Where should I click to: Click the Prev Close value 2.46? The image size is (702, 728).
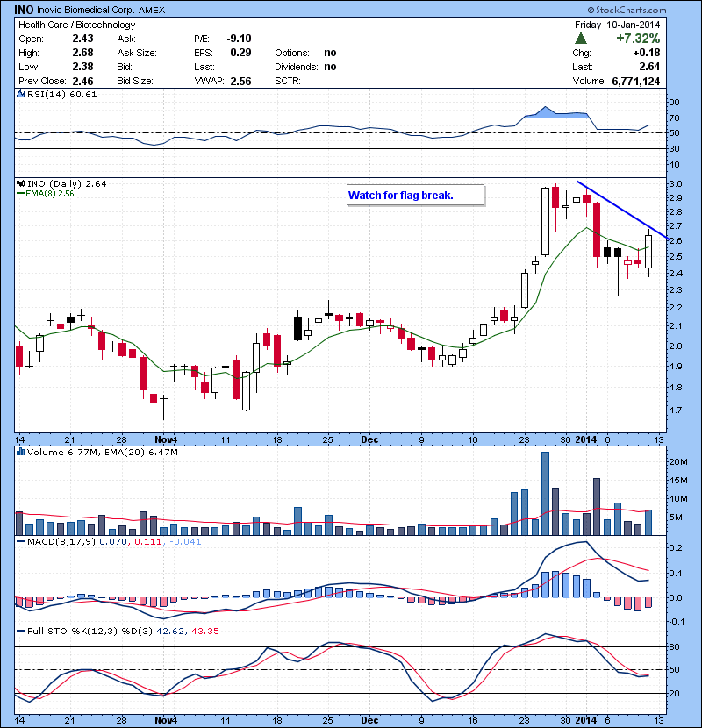[x=82, y=81]
